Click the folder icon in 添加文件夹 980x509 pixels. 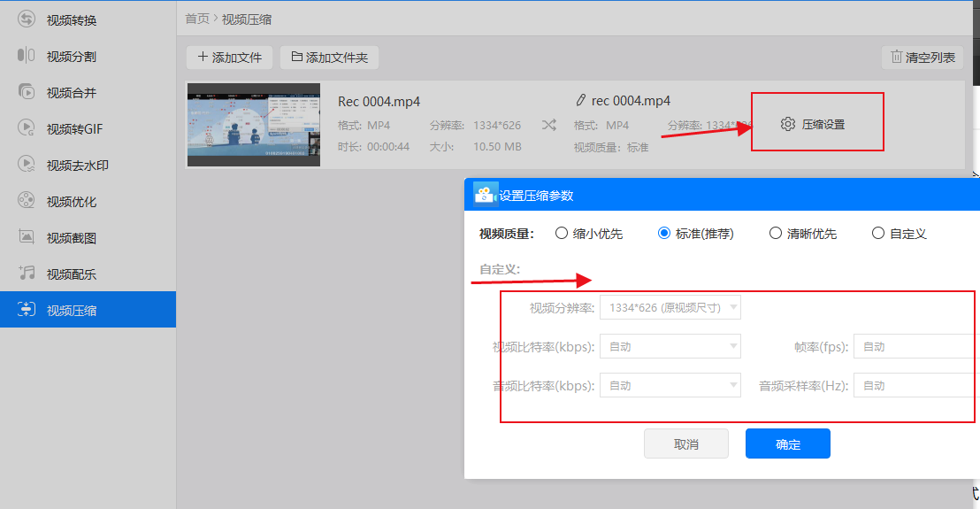click(x=297, y=57)
